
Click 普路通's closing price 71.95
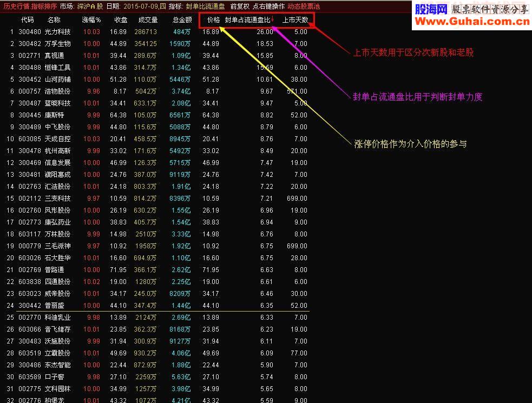point(118,270)
